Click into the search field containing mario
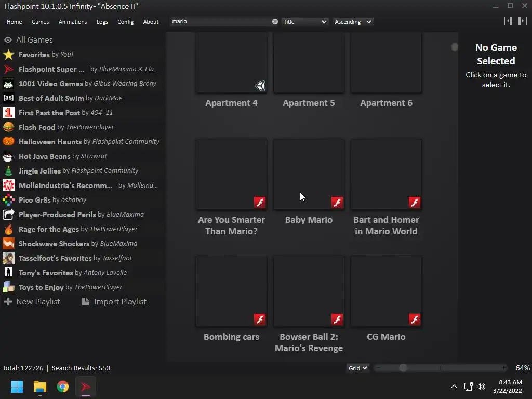Viewport: 532px width, 399px height. (x=220, y=22)
